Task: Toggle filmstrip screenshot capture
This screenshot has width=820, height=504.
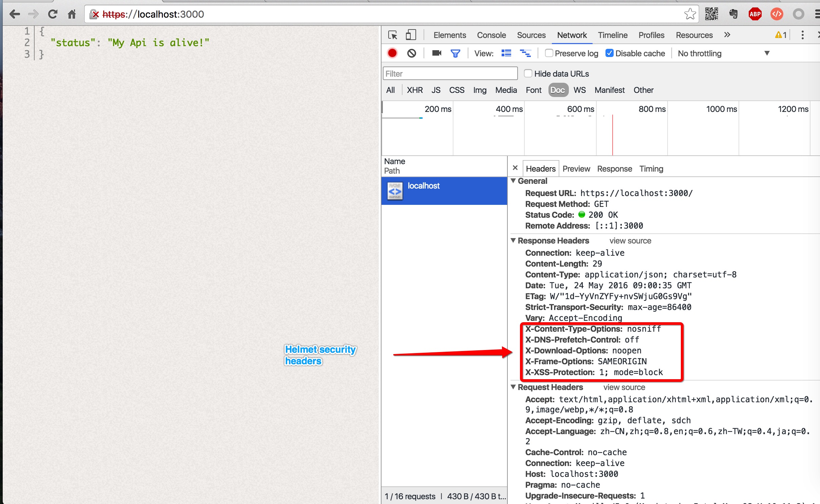Action: click(x=436, y=53)
